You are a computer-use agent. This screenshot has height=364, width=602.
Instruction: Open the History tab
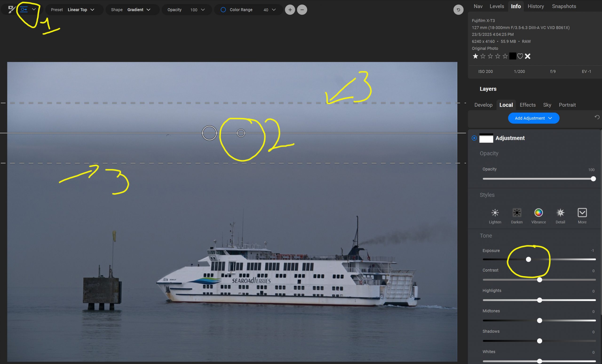tap(535, 6)
